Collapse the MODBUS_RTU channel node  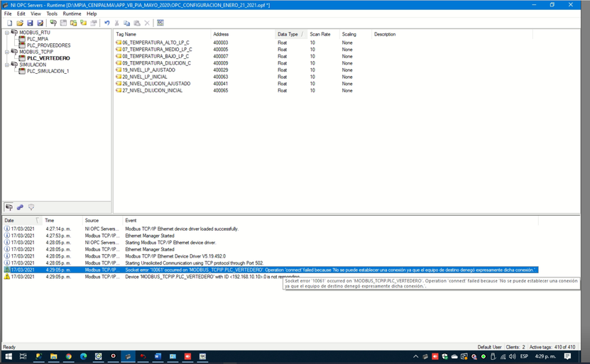pyautogui.click(x=7, y=33)
